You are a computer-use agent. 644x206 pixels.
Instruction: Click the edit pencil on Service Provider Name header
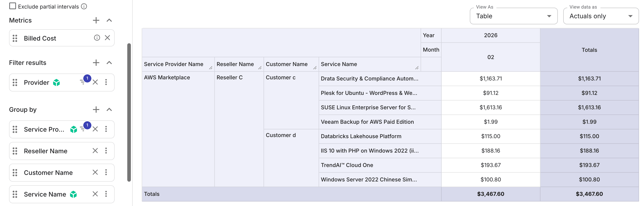(x=211, y=68)
